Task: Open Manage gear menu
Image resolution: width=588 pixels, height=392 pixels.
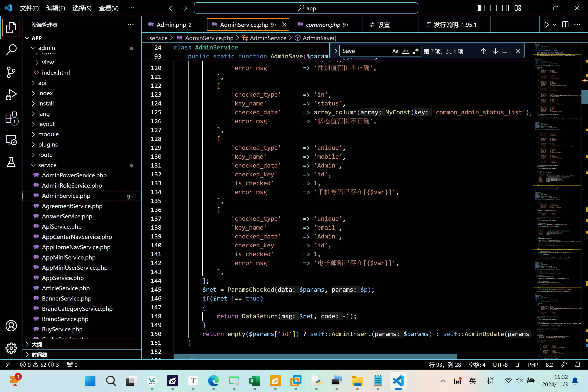Action: pyautogui.click(x=11, y=348)
